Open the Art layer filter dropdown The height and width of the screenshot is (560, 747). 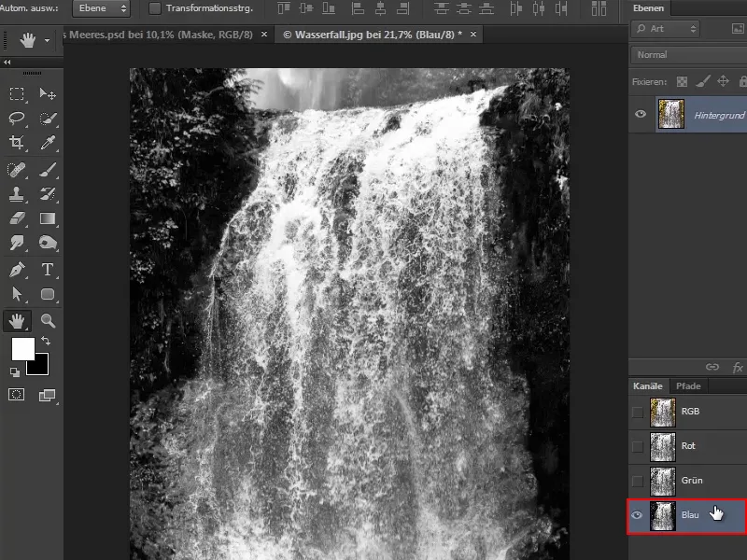click(666, 29)
